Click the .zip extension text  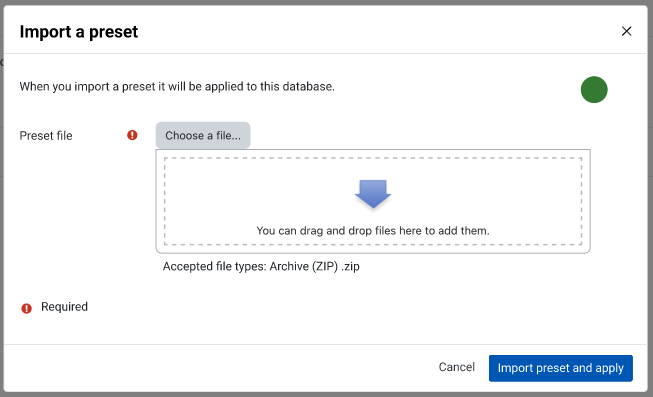pyautogui.click(x=350, y=266)
